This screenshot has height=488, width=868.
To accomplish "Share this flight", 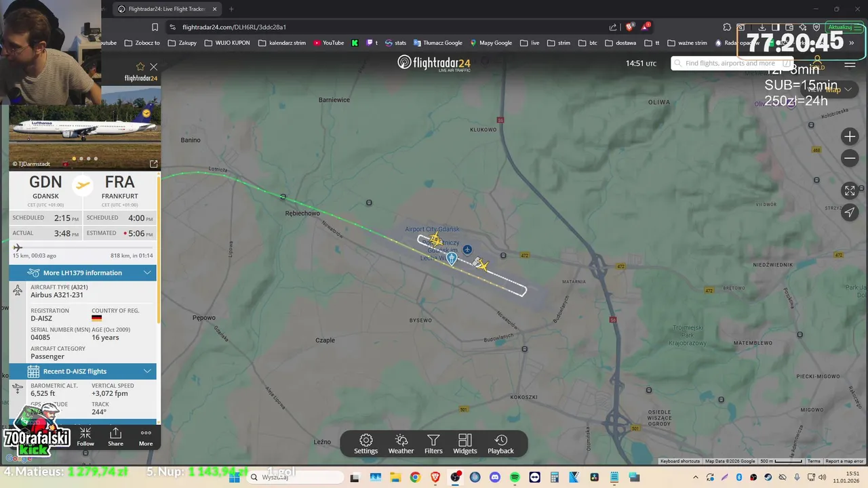I will 115,437.
